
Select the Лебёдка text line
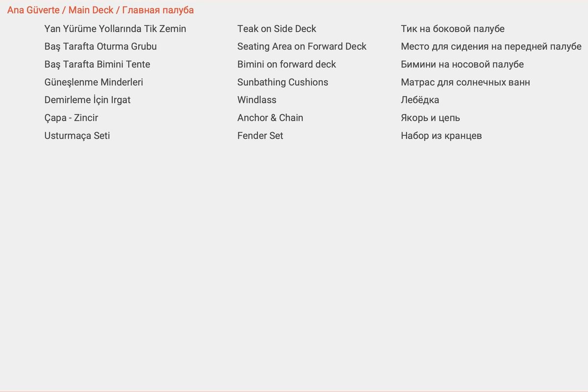[420, 100]
